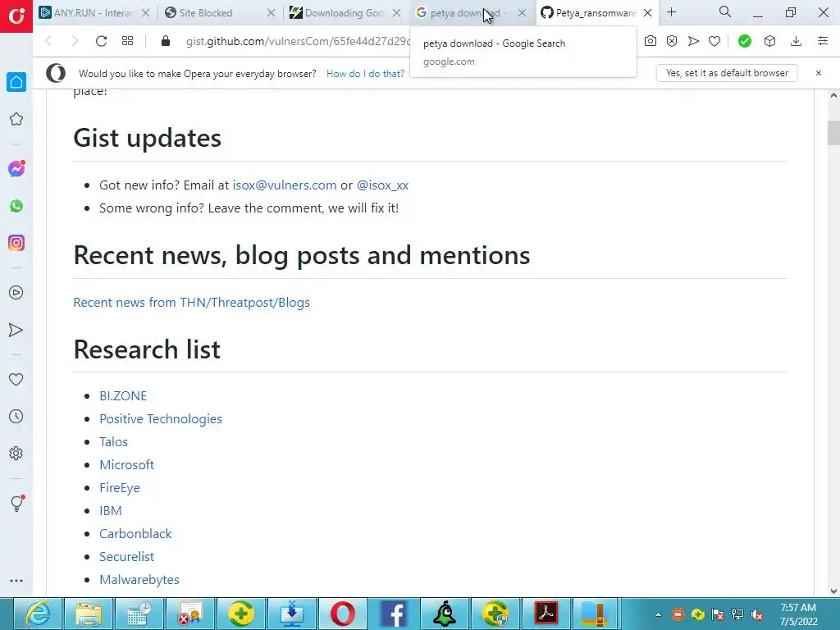
Task: Open Opera from the taskbar
Action: [343, 614]
